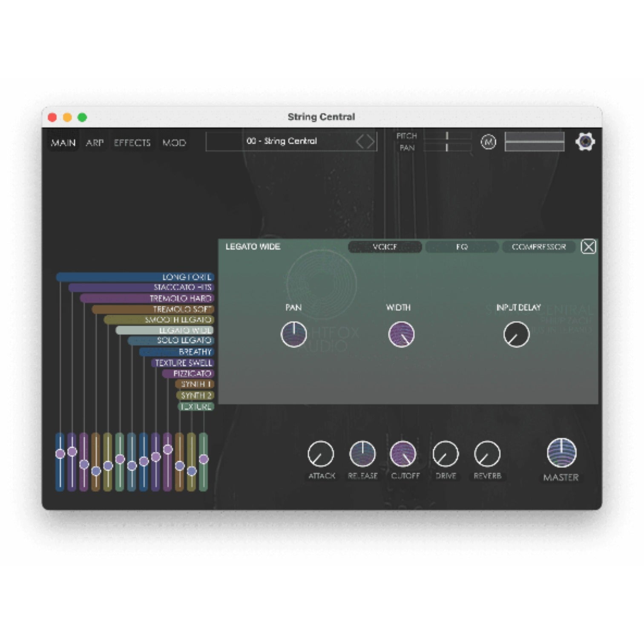Image resolution: width=644 pixels, height=644 pixels.
Task: Open the preset list '00 - String Central'
Action: (x=281, y=141)
